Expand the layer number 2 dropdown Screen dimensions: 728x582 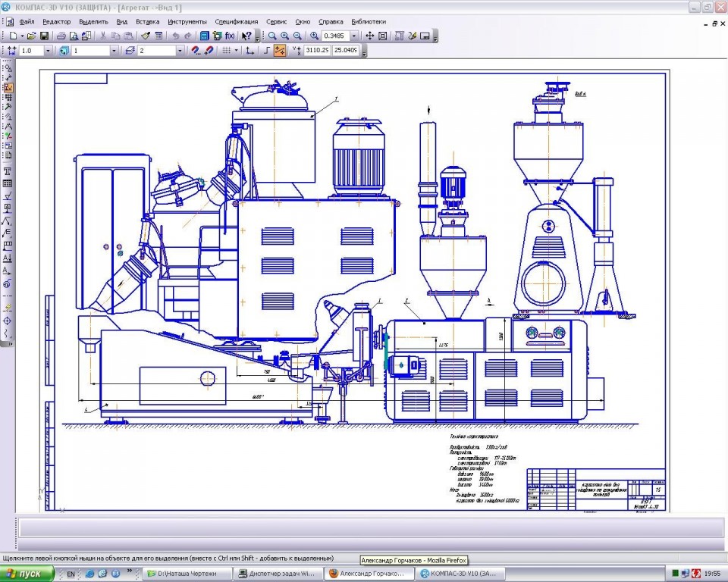[180, 51]
